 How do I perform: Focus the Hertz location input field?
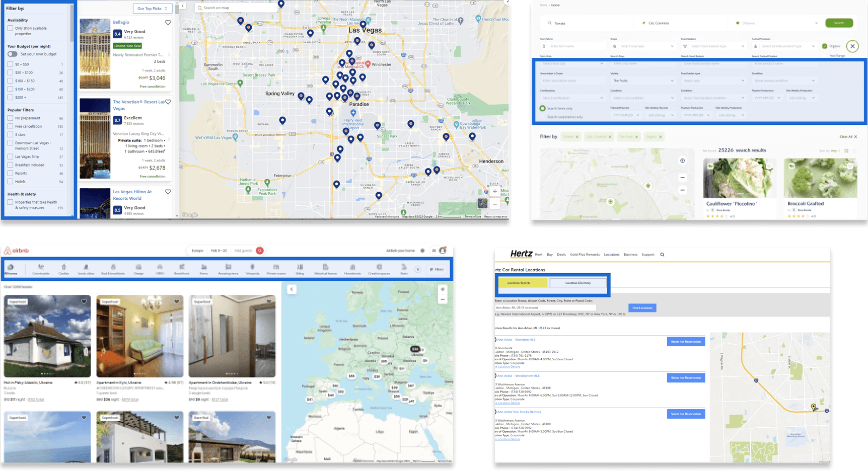coord(545,307)
